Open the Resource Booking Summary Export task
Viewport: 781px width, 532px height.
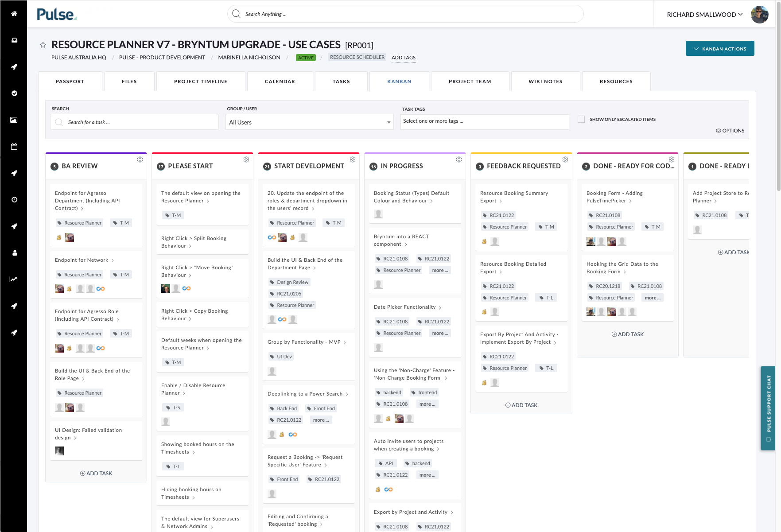point(514,197)
